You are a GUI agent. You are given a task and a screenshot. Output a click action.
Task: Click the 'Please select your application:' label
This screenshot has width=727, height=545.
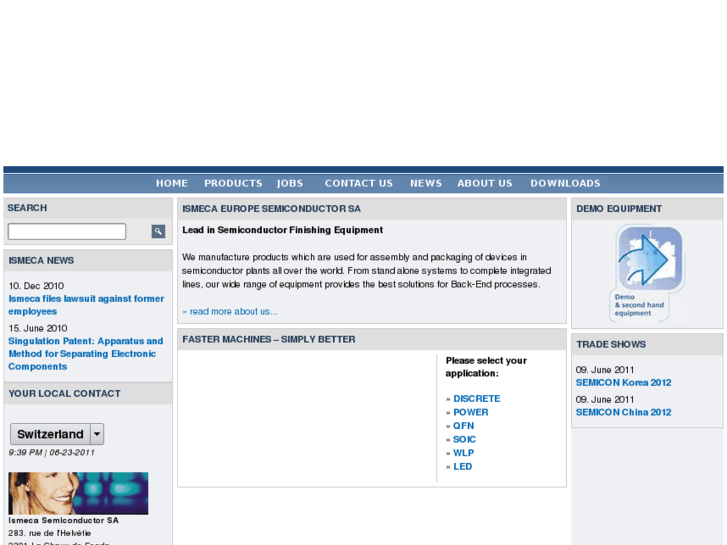pos(486,367)
